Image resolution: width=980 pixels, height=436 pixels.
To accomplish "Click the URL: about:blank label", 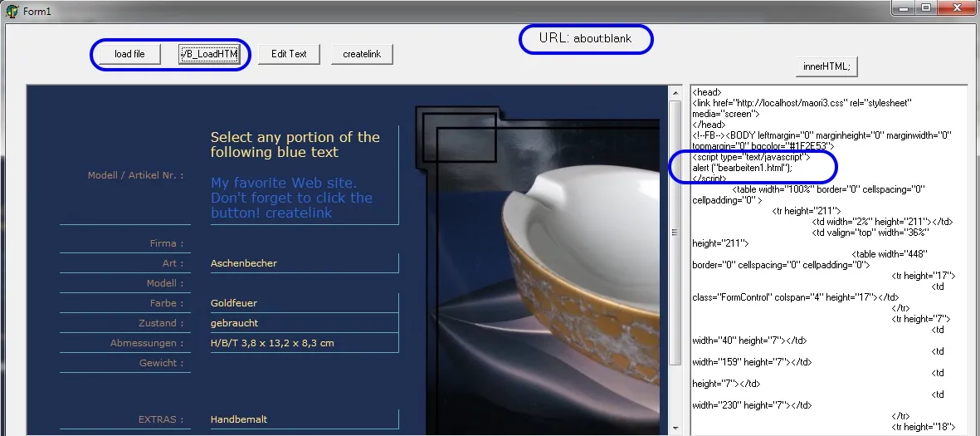I will [x=586, y=38].
